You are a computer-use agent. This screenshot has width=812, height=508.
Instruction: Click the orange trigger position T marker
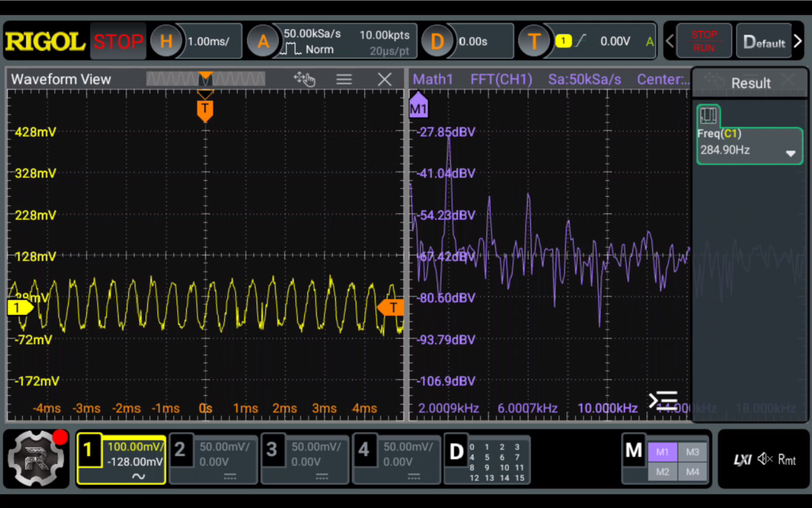click(205, 111)
